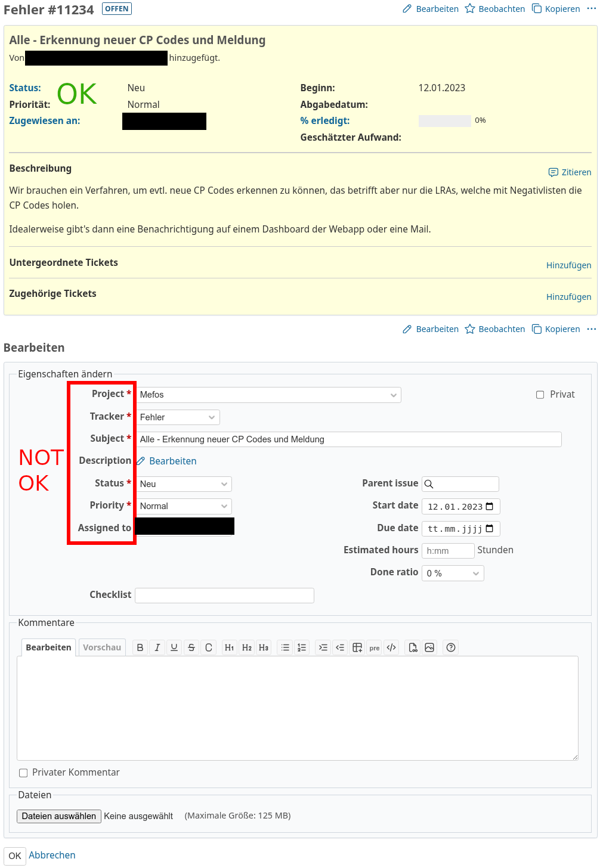
Task: Enable the Privat checkbox
Action: (x=540, y=395)
